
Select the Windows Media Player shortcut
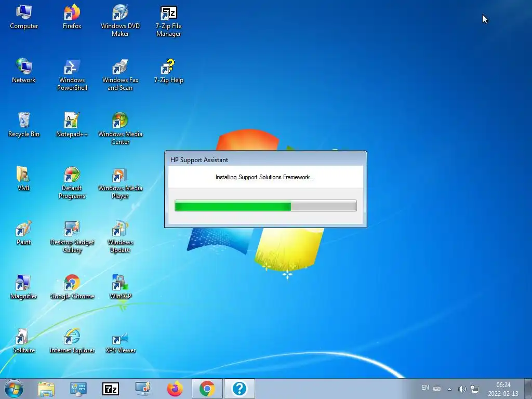[120, 182]
